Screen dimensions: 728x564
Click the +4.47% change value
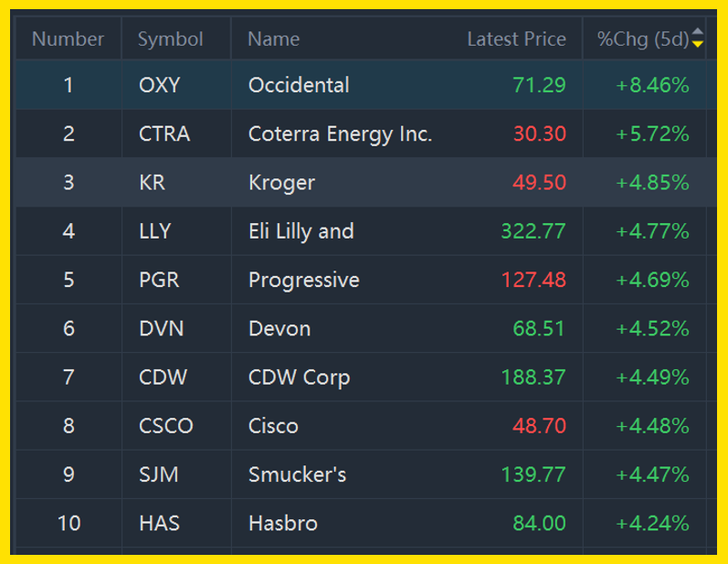tap(652, 474)
